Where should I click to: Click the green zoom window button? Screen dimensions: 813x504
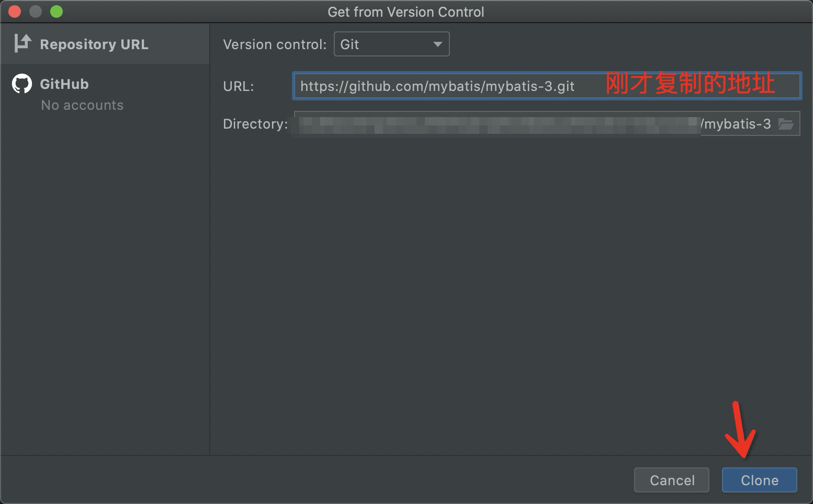(x=57, y=12)
